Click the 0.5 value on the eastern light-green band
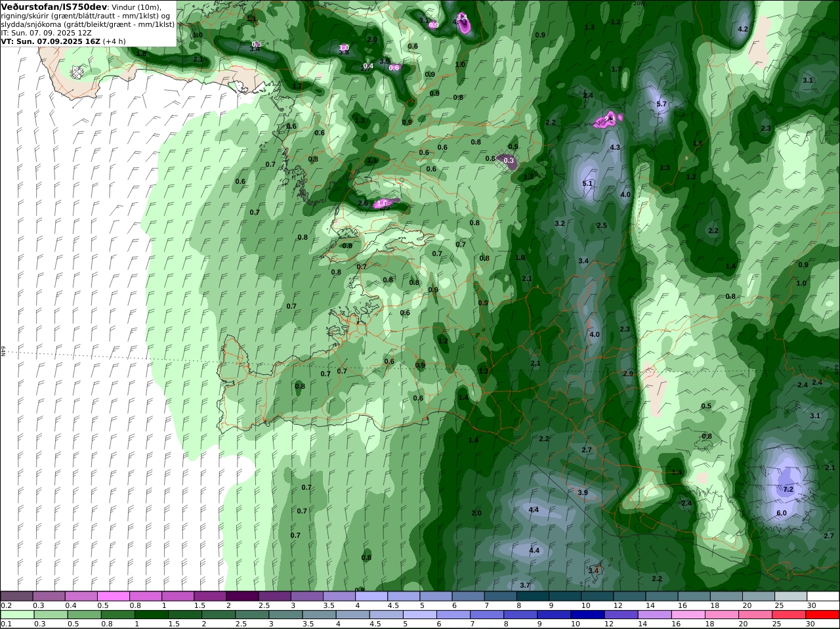 click(706, 406)
